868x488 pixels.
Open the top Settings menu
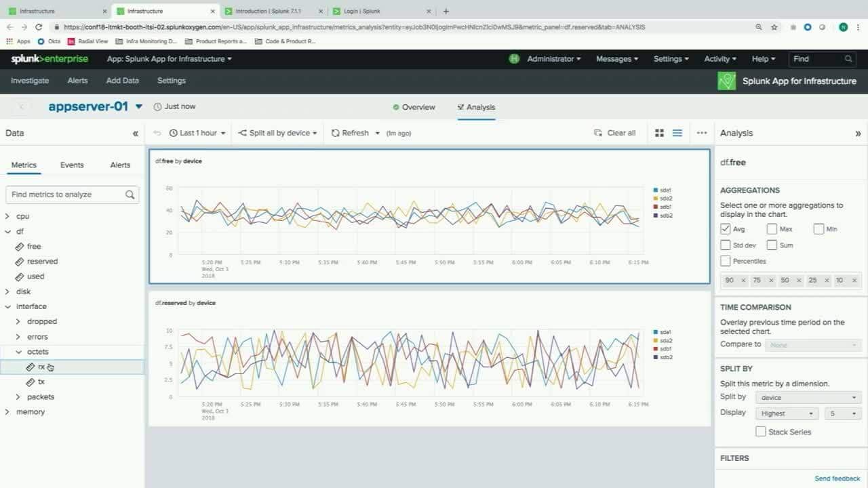tap(671, 59)
